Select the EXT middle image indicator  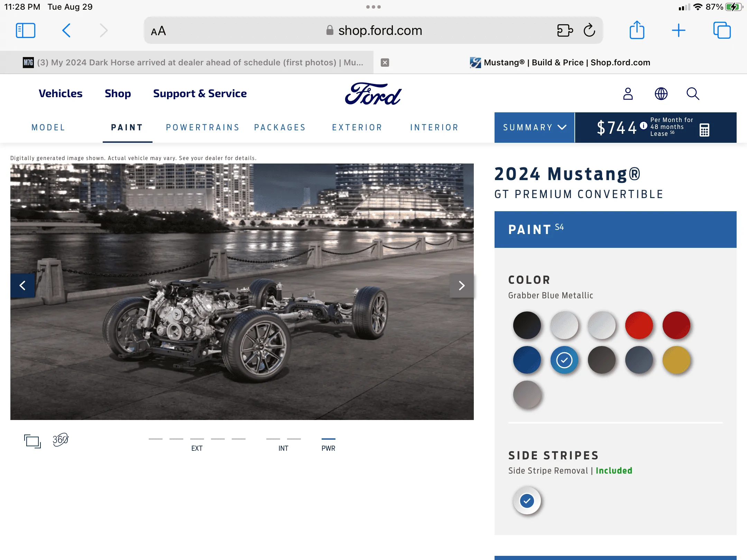click(x=197, y=439)
